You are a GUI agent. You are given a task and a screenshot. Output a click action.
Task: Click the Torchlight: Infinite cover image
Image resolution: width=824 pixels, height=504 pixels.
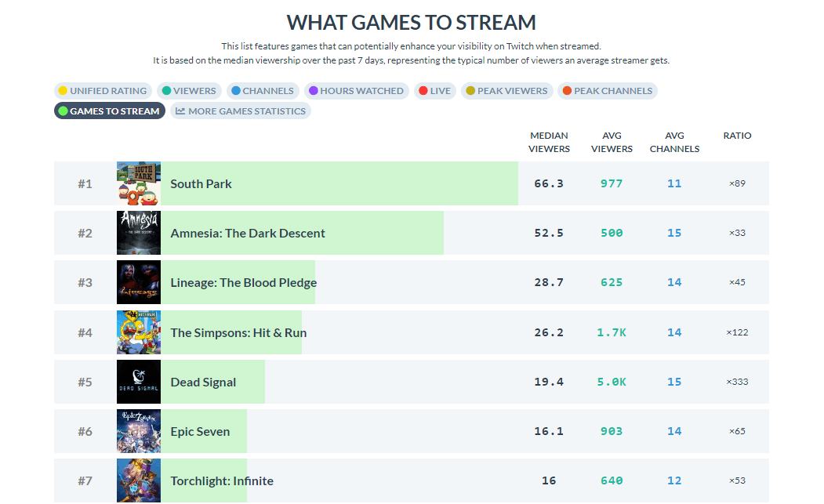click(x=138, y=480)
